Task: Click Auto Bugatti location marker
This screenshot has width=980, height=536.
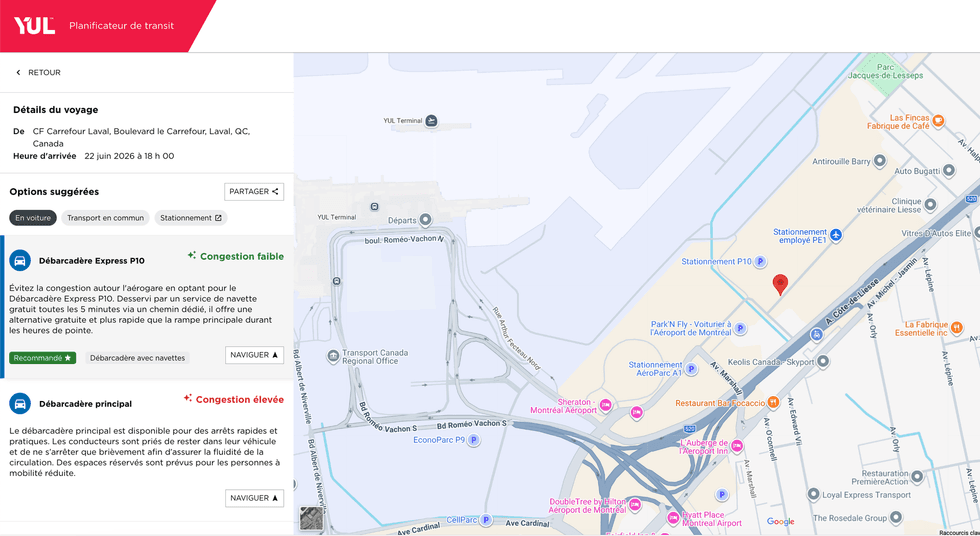Action: coord(949,170)
